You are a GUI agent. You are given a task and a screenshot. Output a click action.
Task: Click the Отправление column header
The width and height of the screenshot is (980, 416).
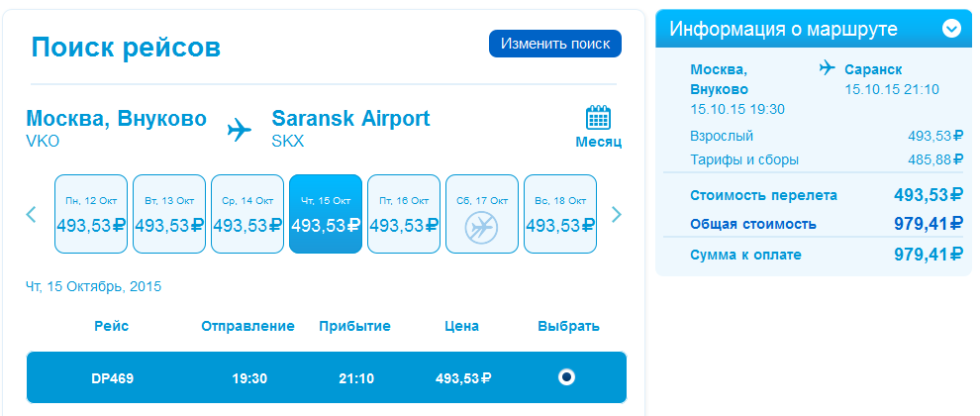(x=247, y=326)
